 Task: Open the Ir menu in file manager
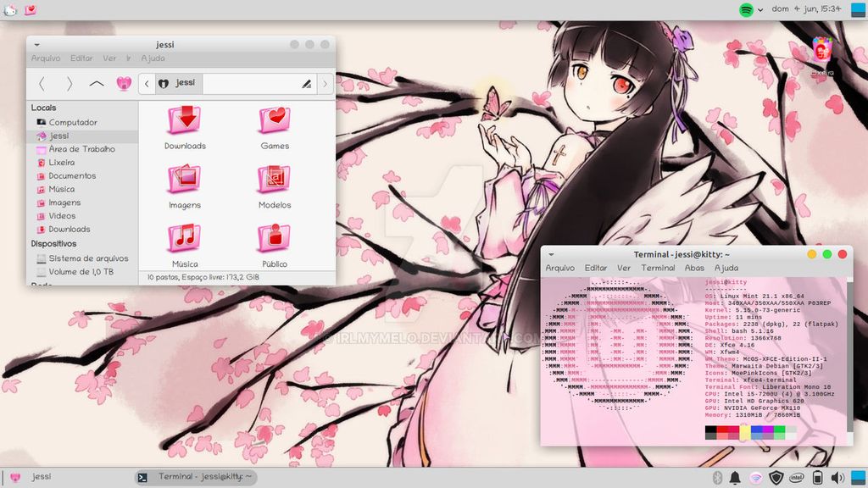[x=129, y=58]
